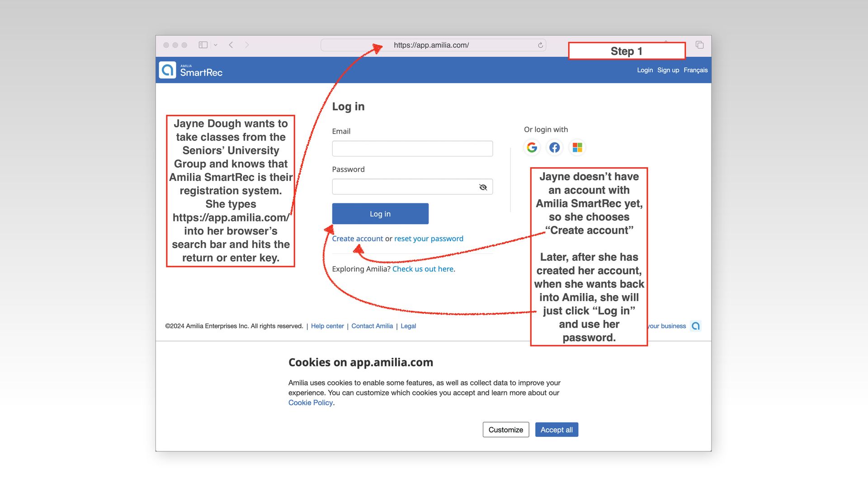The image size is (868, 488).
Task: Go forward in browser history
Action: [247, 45]
